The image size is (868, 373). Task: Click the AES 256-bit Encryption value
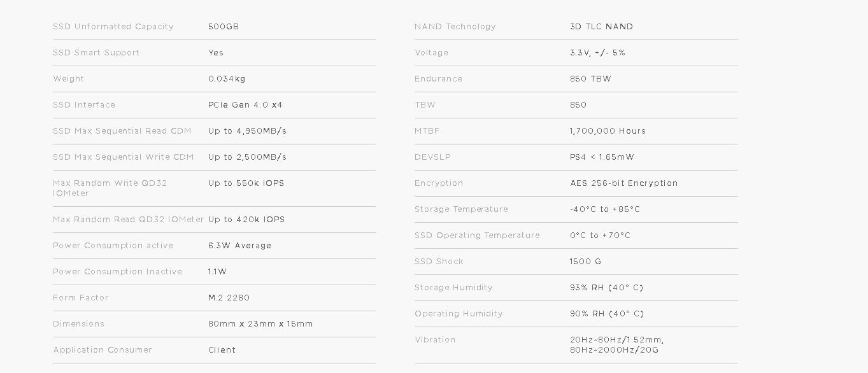click(624, 183)
